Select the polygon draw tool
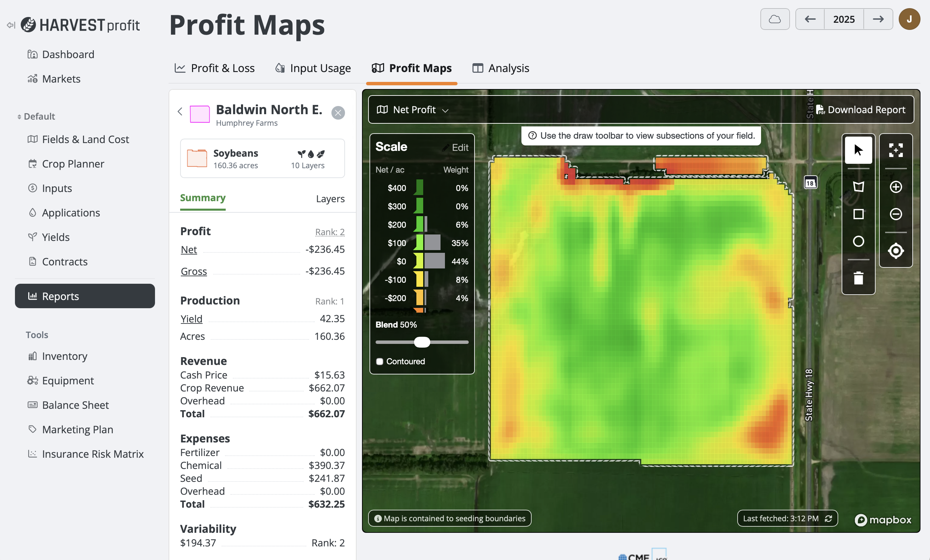This screenshot has width=930, height=560. pos(859,187)
